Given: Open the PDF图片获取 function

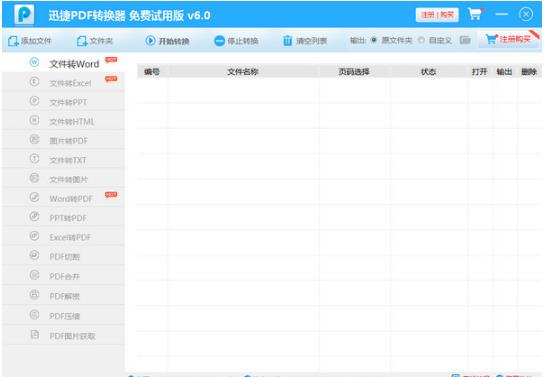Looking at the screenshot, I should (63, 335).
